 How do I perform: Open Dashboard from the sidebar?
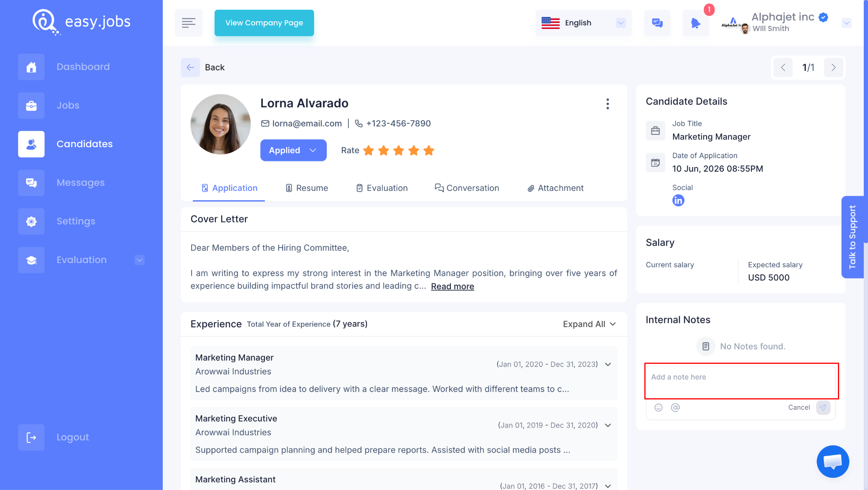[x=83, y=67]
